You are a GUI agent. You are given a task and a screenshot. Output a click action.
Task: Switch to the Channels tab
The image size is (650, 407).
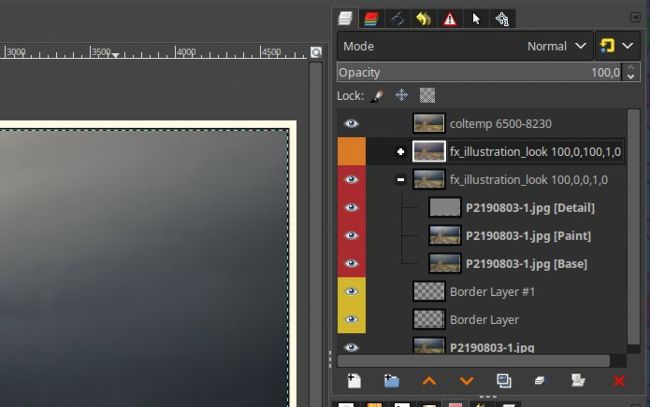pos(371,18)
